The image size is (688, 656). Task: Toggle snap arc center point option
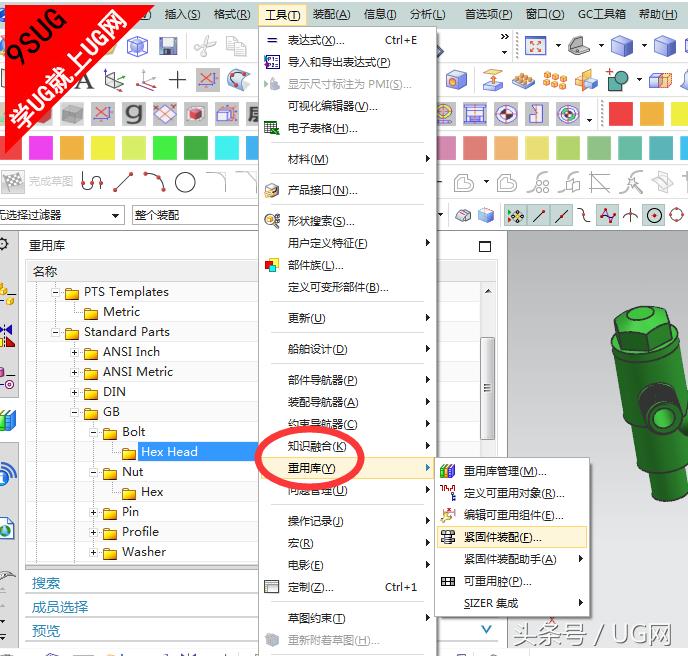pyautogui.click(x=655, y=215)
